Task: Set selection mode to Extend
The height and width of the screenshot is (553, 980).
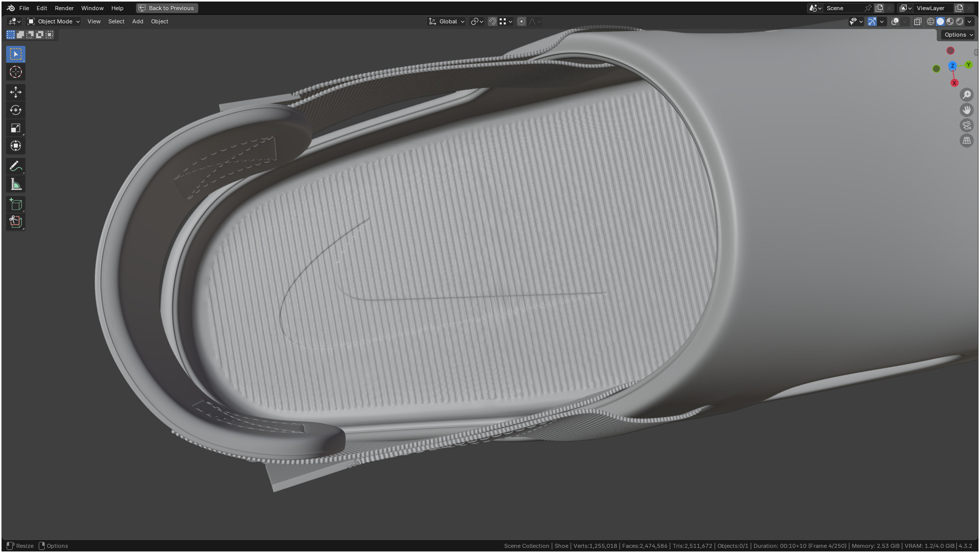Action: tap(20, 35)
